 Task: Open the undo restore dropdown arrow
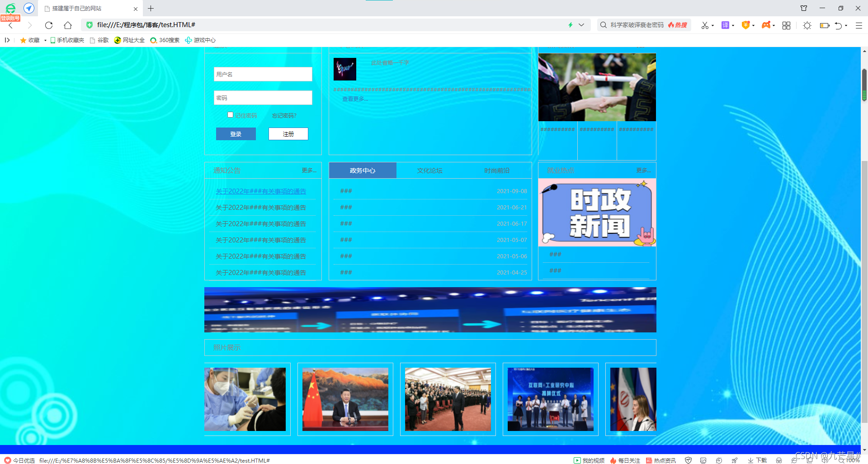click(x=846, y=26)
